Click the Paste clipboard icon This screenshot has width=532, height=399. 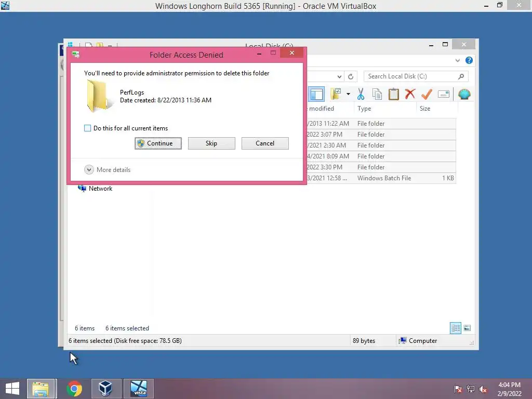(x=394, y=95)
